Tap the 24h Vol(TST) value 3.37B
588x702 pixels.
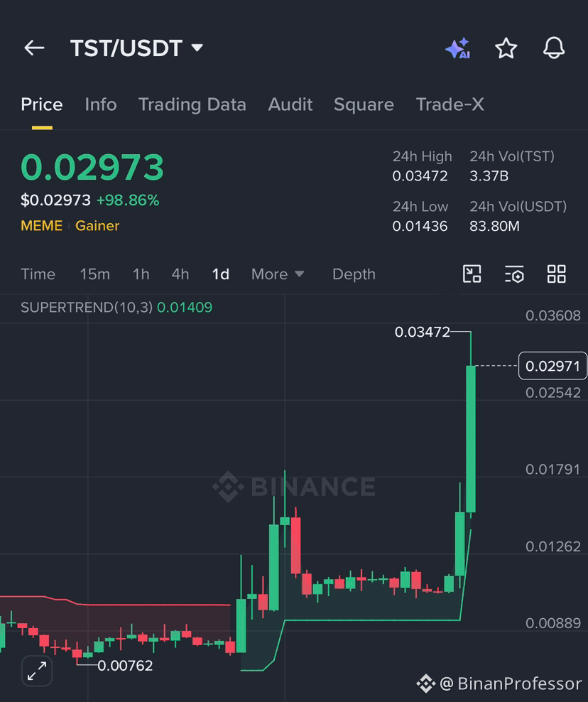489,176
